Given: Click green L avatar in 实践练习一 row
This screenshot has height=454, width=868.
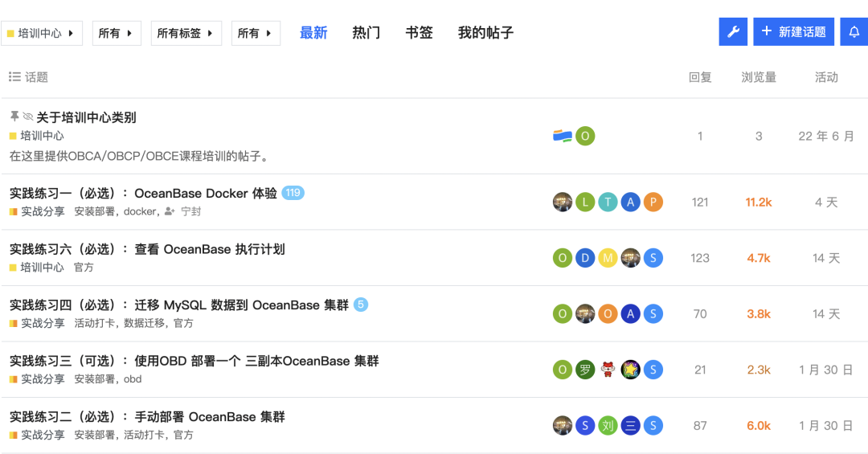Looking at the screenshot, I should click(585, 202).
